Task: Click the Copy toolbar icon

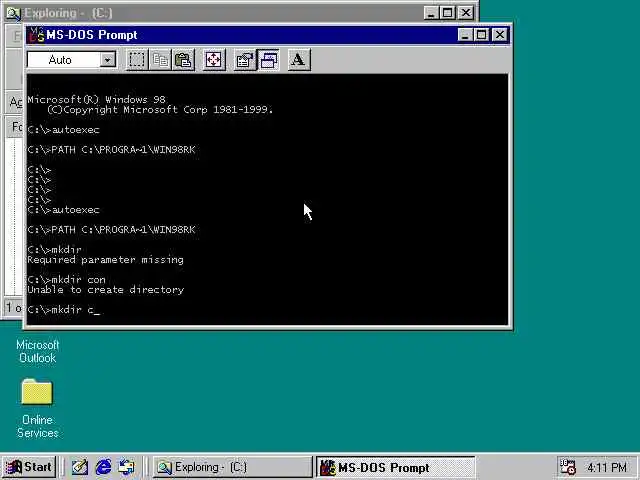Action: (x=160, y=60)
